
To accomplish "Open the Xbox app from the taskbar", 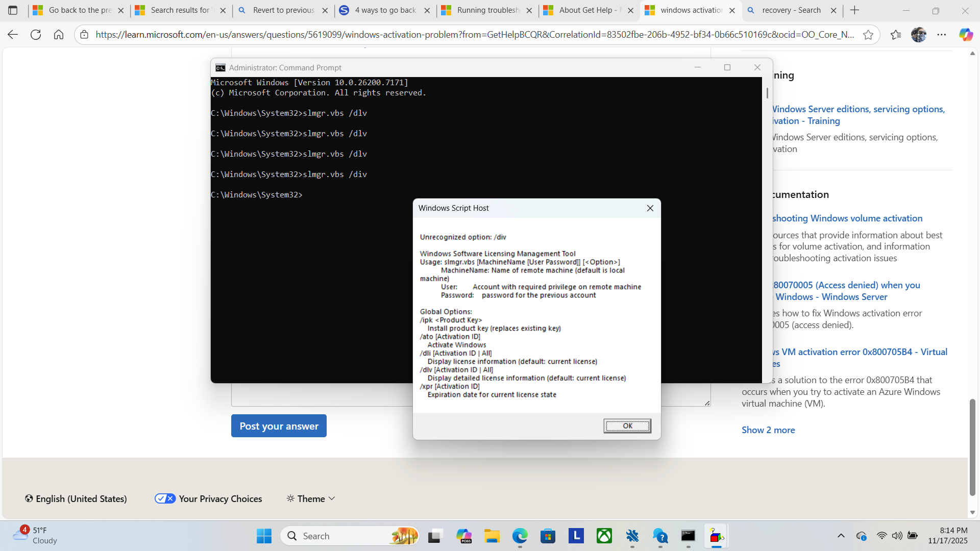I will click(604, 536).
